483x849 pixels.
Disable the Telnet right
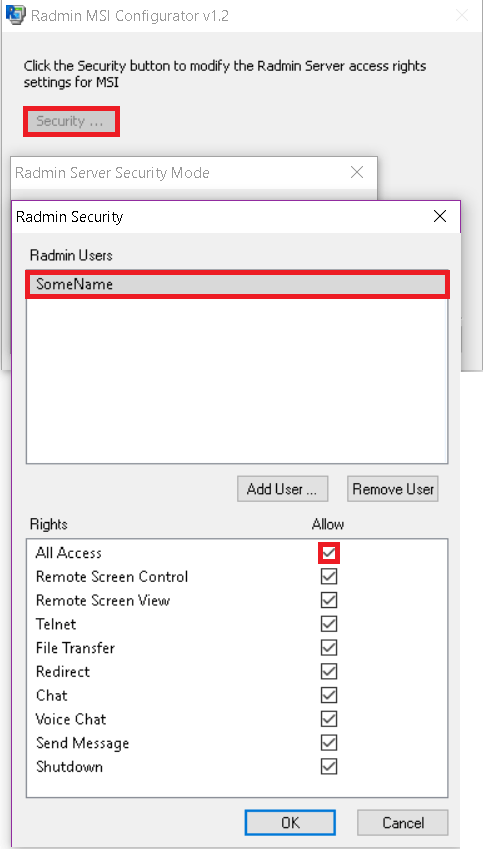[329, 624]
